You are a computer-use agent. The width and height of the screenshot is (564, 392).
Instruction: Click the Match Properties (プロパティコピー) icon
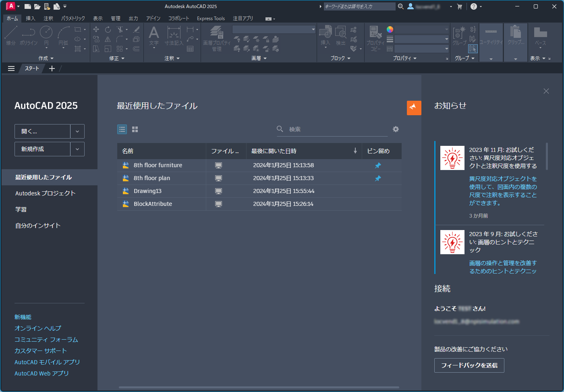pos(375,39)
